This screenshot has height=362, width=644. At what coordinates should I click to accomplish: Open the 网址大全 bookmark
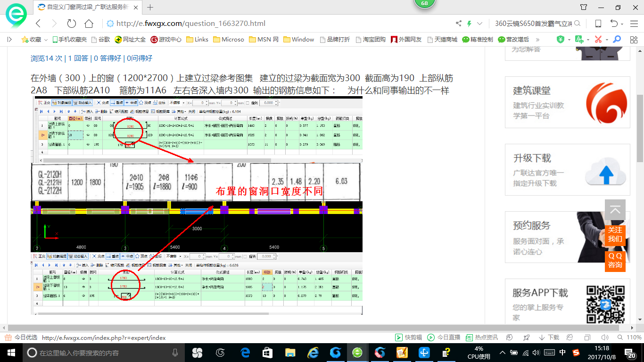tap(131, 40)
